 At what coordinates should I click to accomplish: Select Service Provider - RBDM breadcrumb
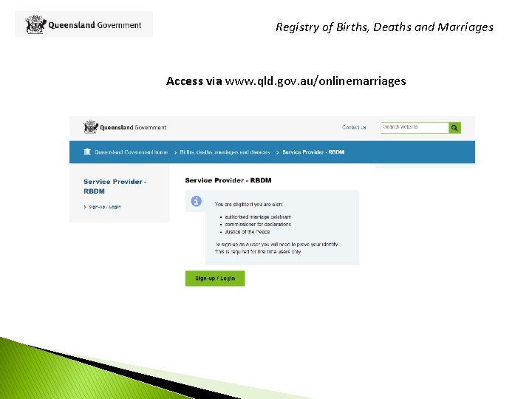pyautogui.click(x=313, y=152)
